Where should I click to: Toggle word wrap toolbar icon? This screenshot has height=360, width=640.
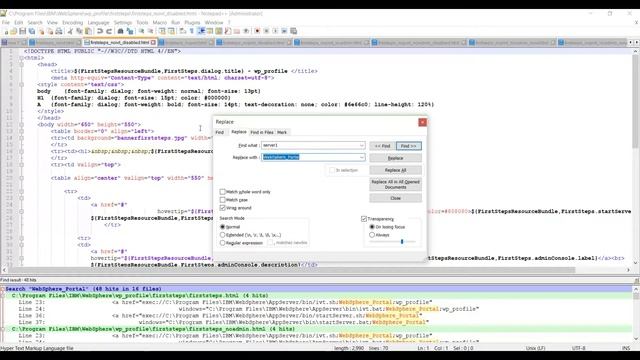click(182, 31)
